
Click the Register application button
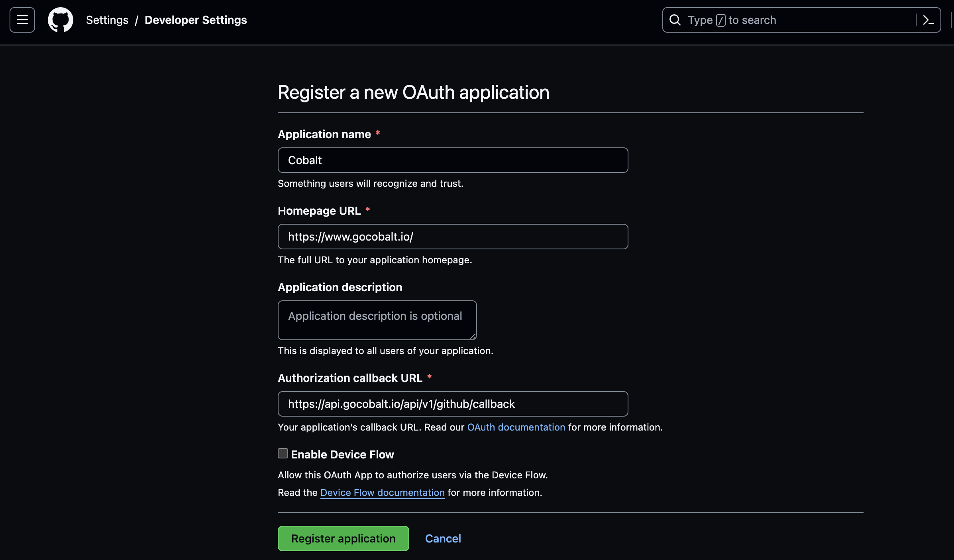(x=343, y=538)
